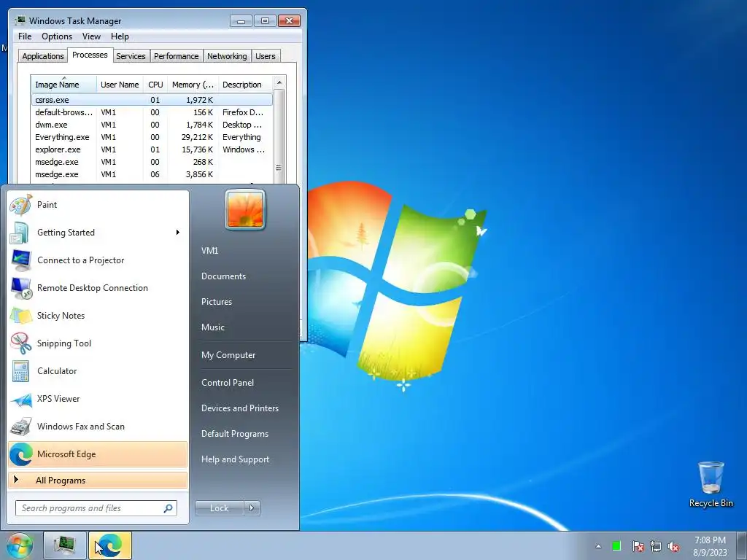This screenshot has height=560, width=747.
Task: Click the Microsoft Edge taskbar icon
Action: pyautogui.click(x=110, y=545)
